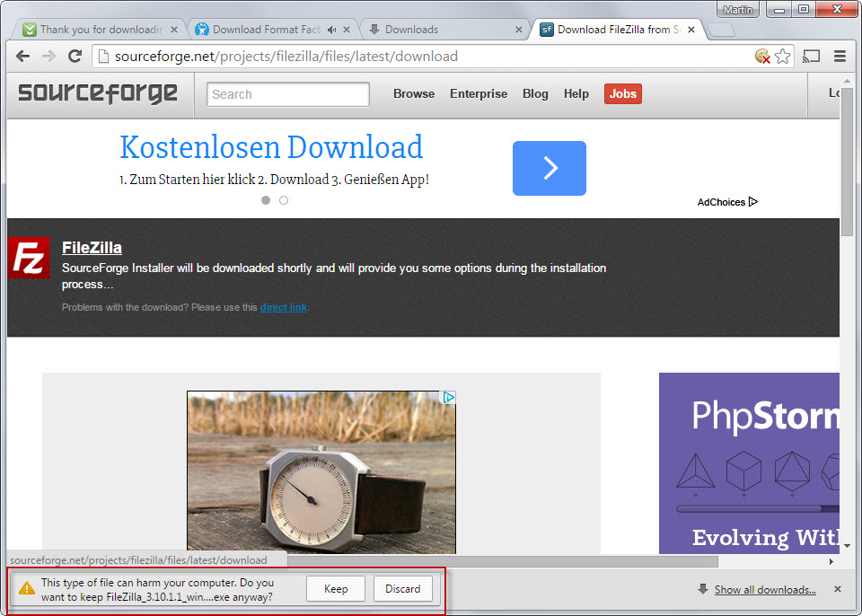Open the Enterprise menu item

point(479,93)
